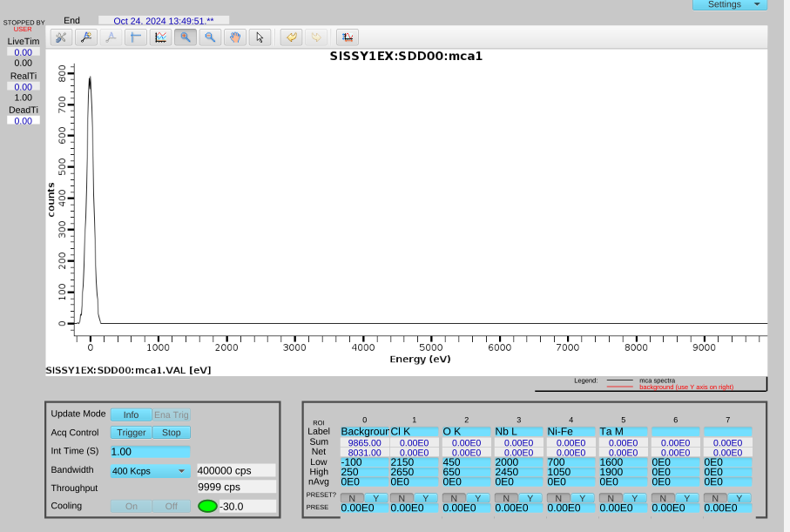Select N preset for ROI 2

click(454, 498)
